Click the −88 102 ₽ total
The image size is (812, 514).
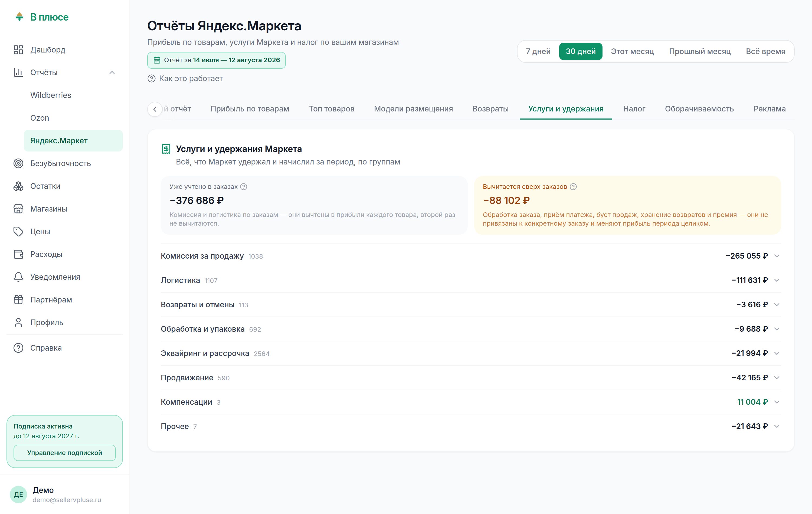click(x=506, y=200)
